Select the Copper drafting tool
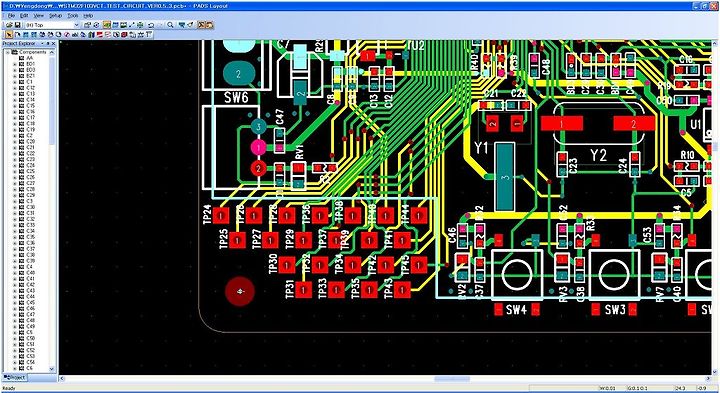 click(x=25, y=34)
